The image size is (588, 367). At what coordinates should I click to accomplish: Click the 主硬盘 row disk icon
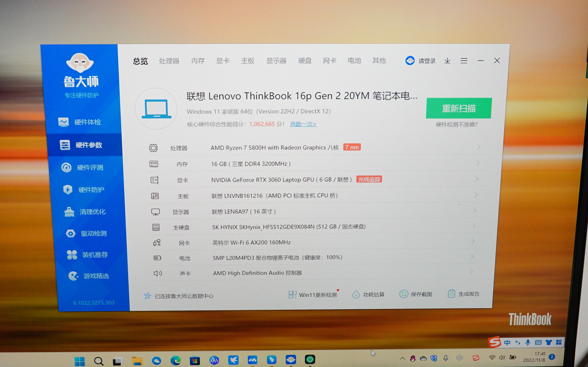156,227
